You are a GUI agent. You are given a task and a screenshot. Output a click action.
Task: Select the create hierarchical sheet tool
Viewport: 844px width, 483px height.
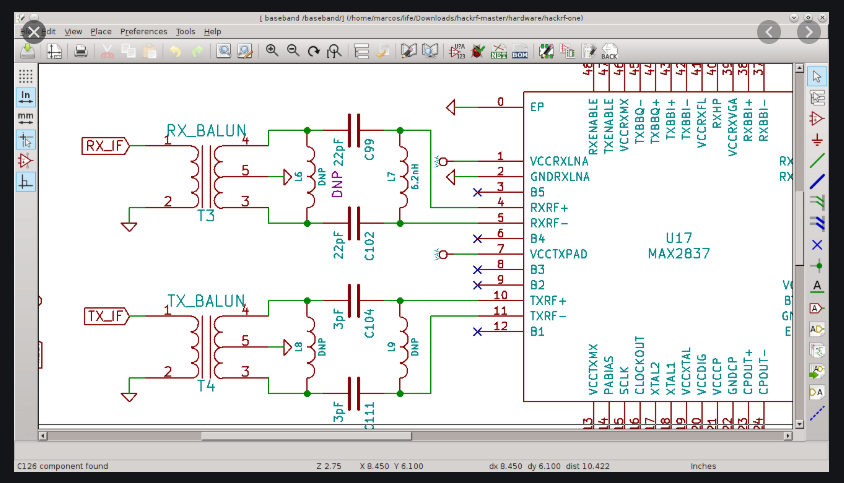(x=817, y=350)
